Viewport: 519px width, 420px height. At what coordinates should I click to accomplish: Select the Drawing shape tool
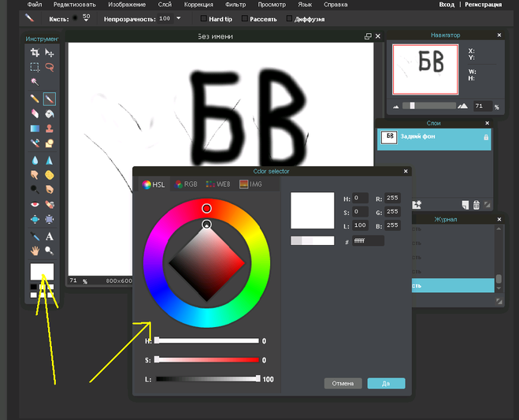(50, 143)
